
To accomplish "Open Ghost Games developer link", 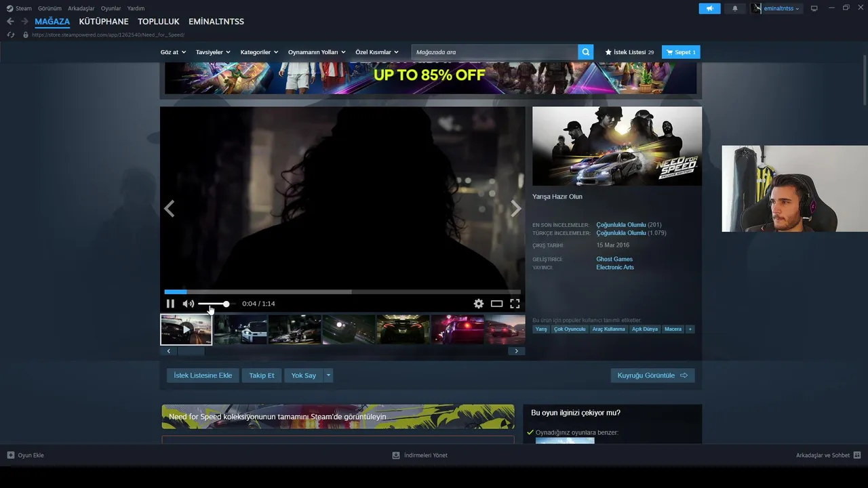I will (x=614, y=259).
